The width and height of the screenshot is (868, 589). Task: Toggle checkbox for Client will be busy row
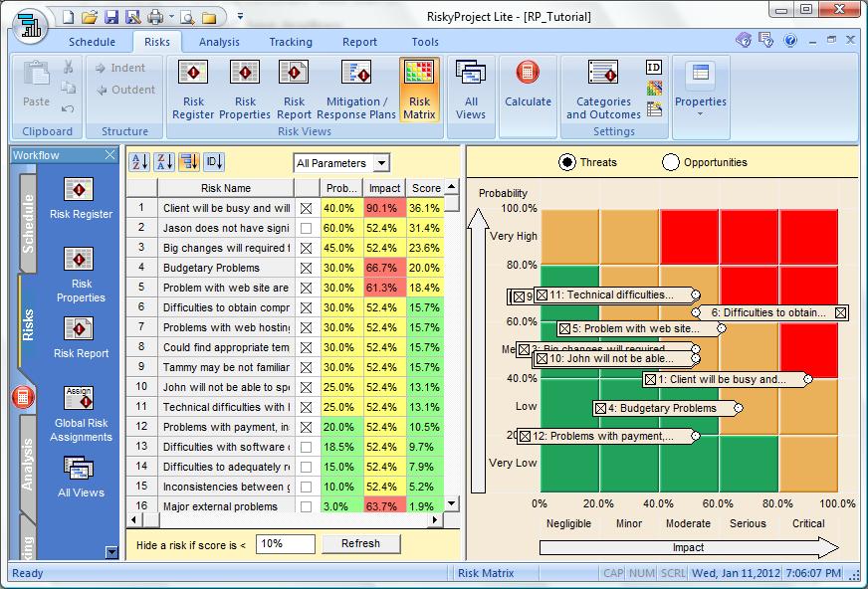(307, 208)
